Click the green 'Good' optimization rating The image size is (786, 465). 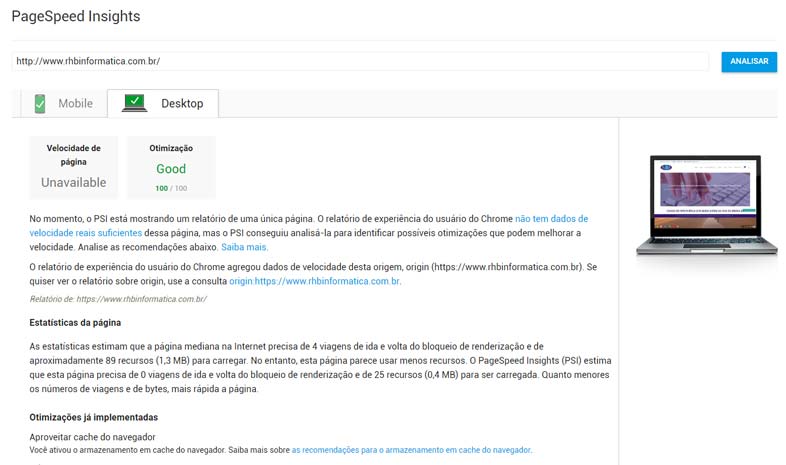coord(171,169)
